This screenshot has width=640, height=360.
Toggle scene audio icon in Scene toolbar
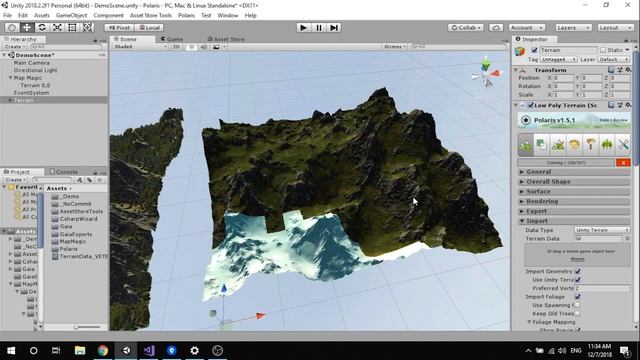pyautogui.click(x=204, y=47)
